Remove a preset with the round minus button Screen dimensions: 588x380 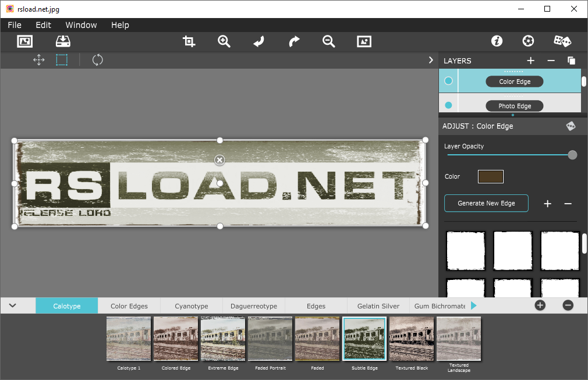pyautogui.click(x=568, y=306)
